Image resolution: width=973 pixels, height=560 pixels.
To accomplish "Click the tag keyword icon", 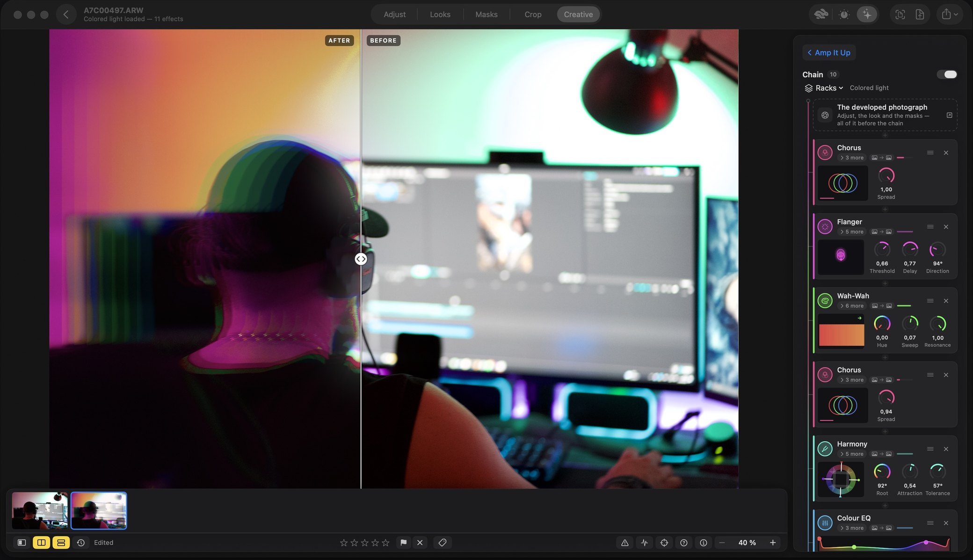I will pos(442,543).
